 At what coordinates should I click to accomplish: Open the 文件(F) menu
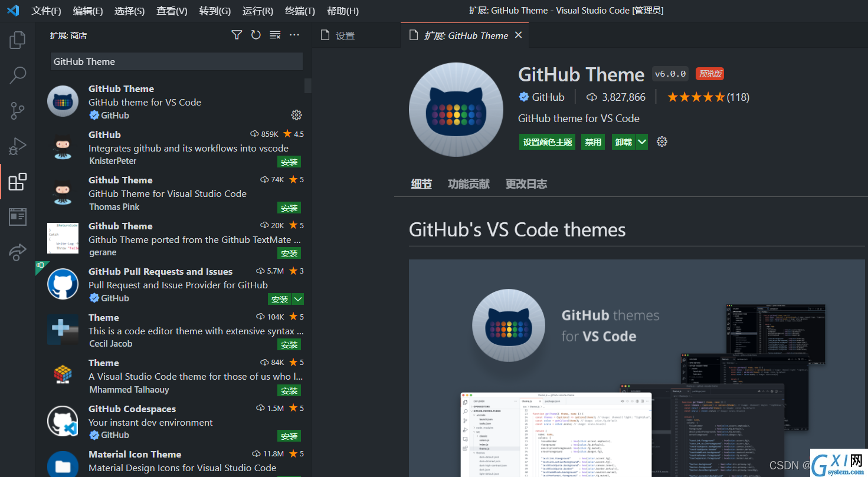pyautogui.click(x=46, y=11)
